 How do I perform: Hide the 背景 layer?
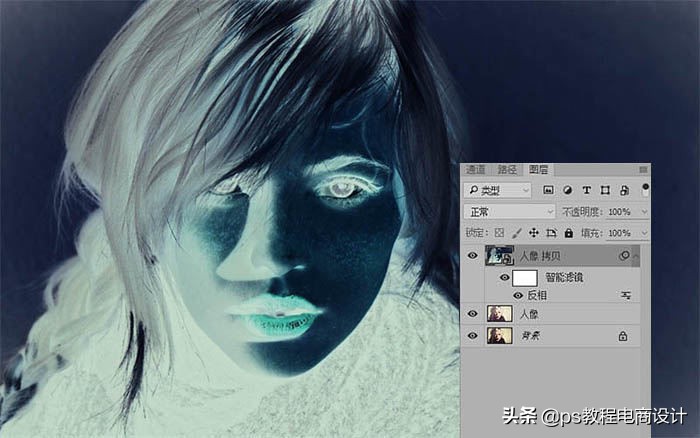[473, 337]
